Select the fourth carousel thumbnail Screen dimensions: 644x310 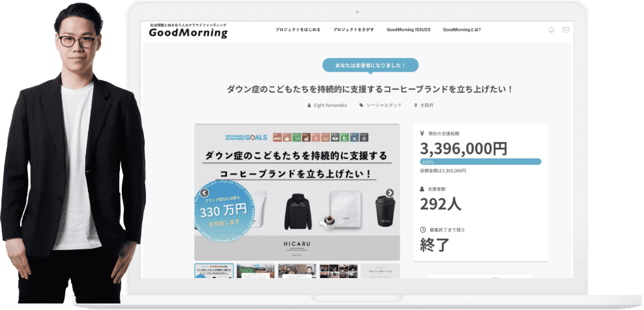pyautogui.click(x=339, y=271)
